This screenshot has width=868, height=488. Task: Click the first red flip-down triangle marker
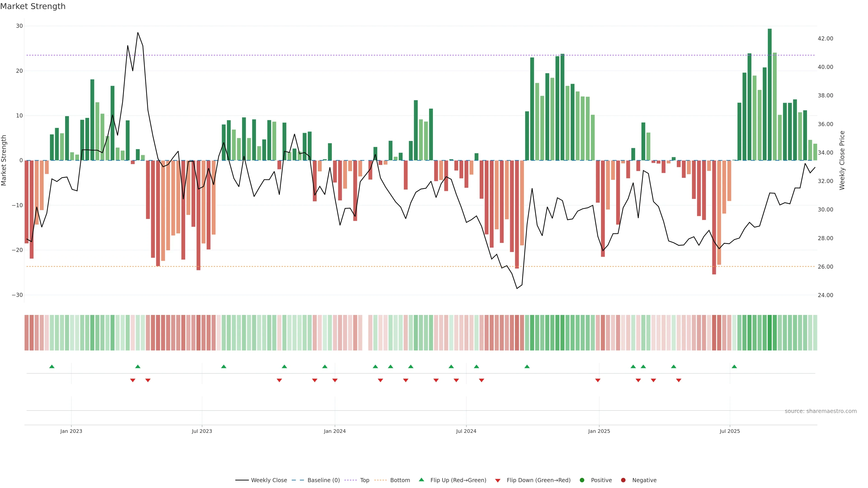pyautogui.click(x=133, y=380)
